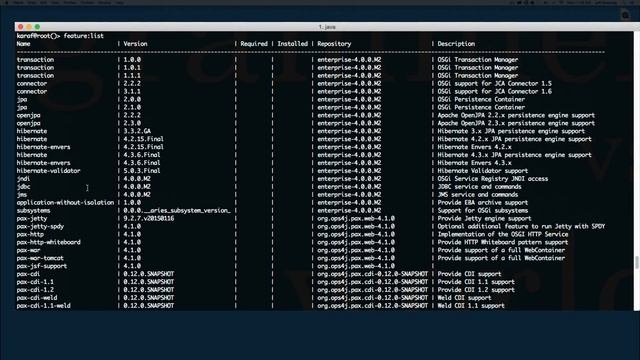Select the 'pax-jetty-spdy' feature name
This screenshot has width=640, height=360.
40,227
